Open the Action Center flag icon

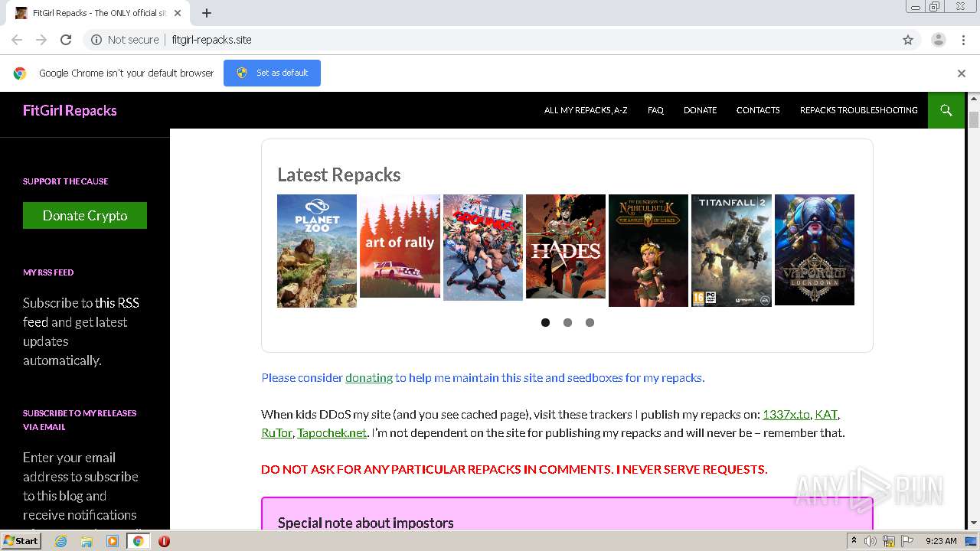click(x=907, y=541)
